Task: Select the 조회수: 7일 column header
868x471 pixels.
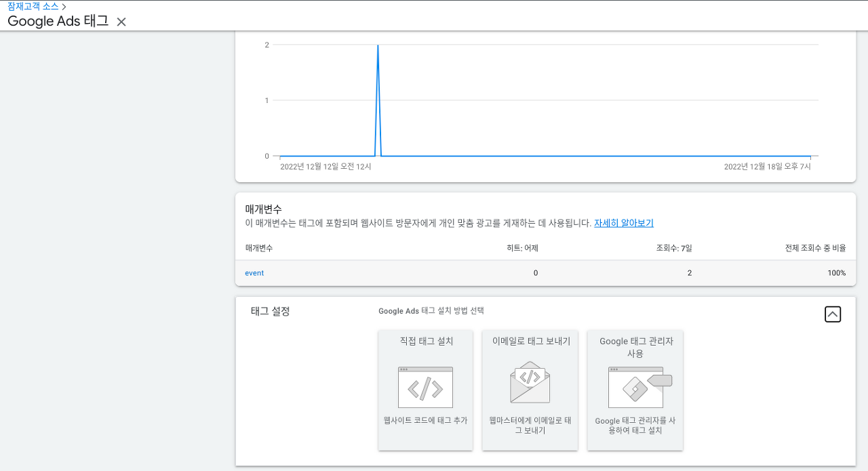Action: coord(674,249)
